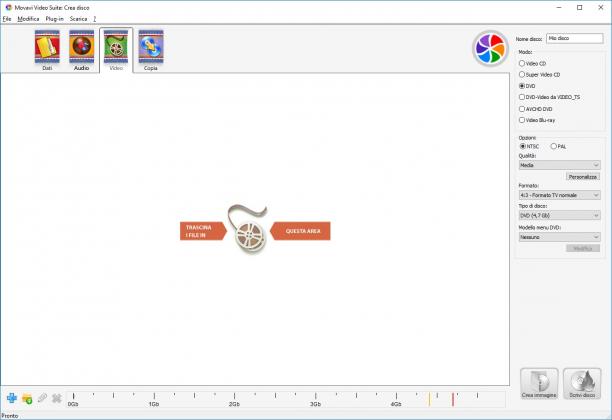
Task: Switch to the Audio disc tab
Action: (x=82, y=50)
